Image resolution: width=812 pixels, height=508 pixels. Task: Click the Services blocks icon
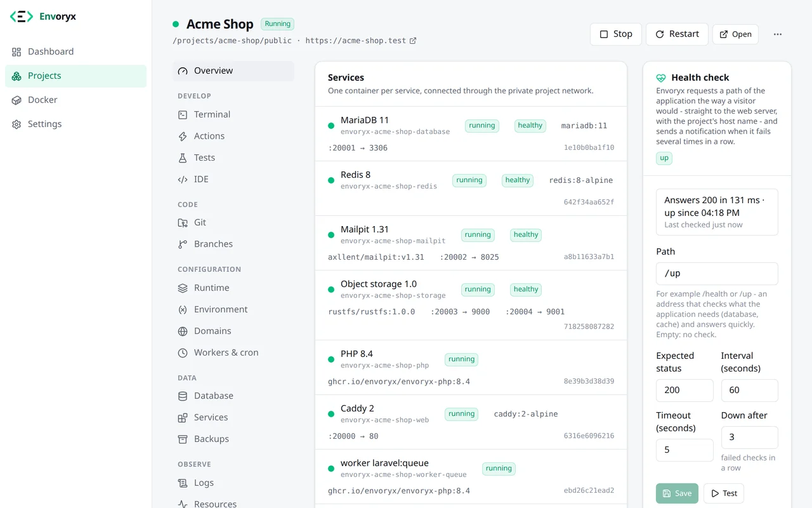[183, 418]
